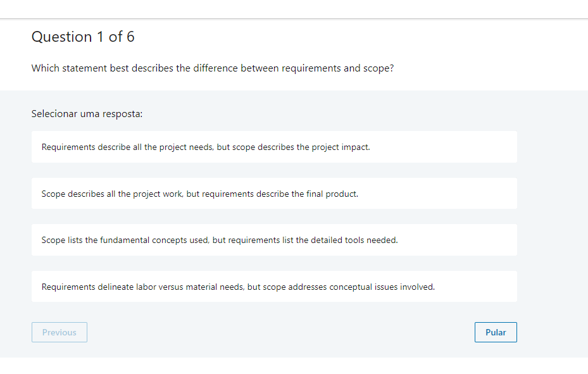Select the answer about project needs and impact

tap(274, 147)
